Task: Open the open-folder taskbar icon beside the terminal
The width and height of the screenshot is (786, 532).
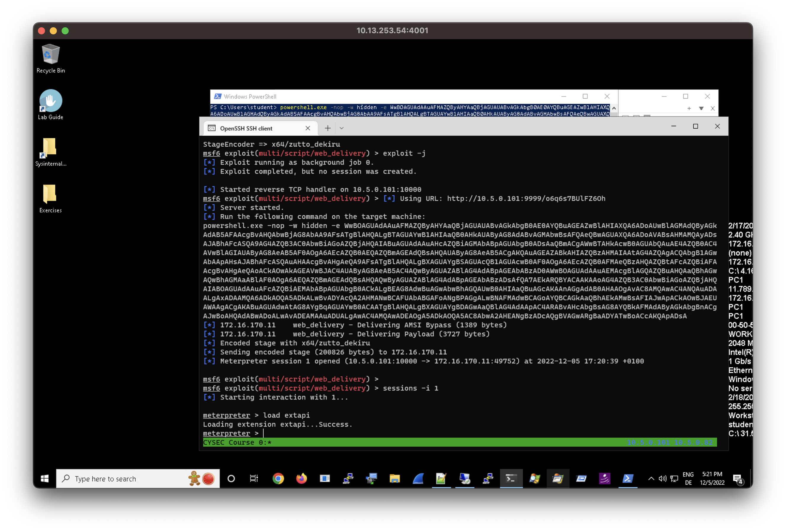Action: [558, 479]
